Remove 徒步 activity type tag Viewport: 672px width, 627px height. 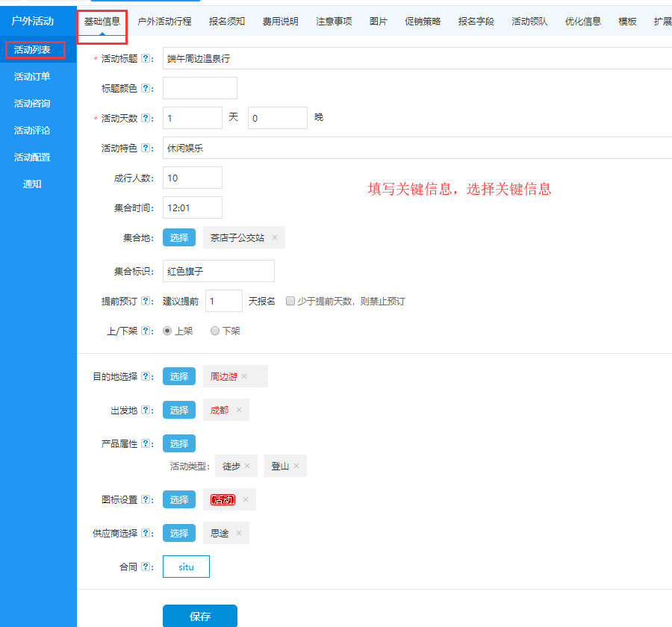[247, 466]
